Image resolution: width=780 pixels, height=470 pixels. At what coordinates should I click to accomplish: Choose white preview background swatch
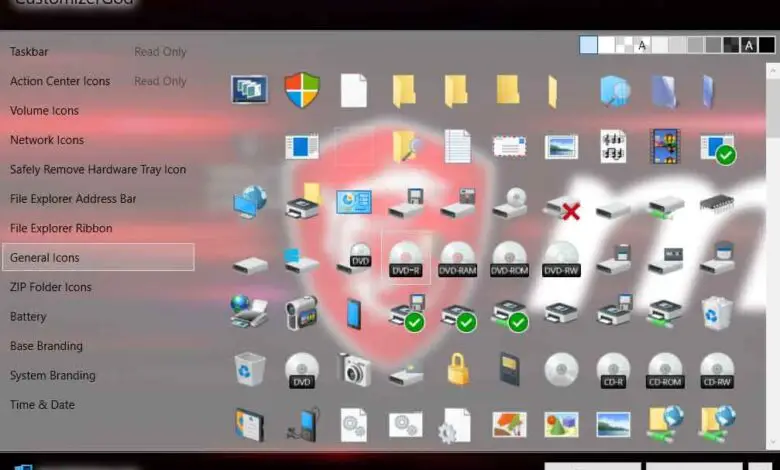pyautogui.click(x=606, y=45)
